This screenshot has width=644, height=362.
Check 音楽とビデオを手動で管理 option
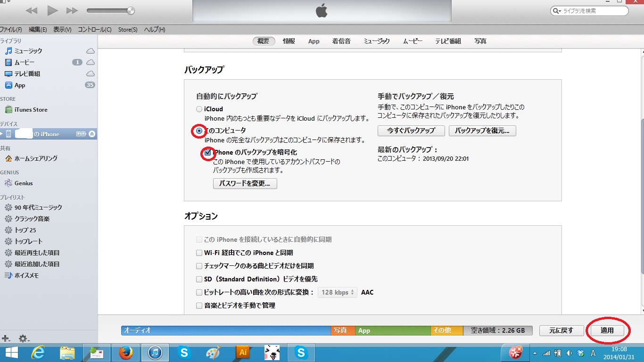coord(199,306)
